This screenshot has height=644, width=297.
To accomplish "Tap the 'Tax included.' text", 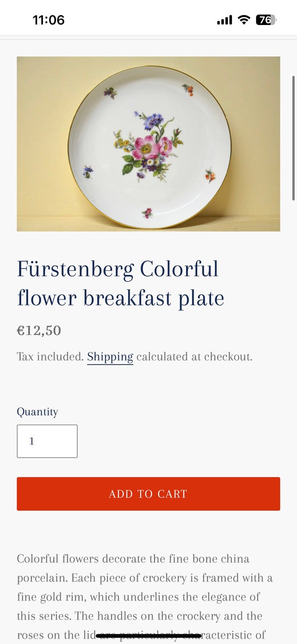I will [50, 357].
